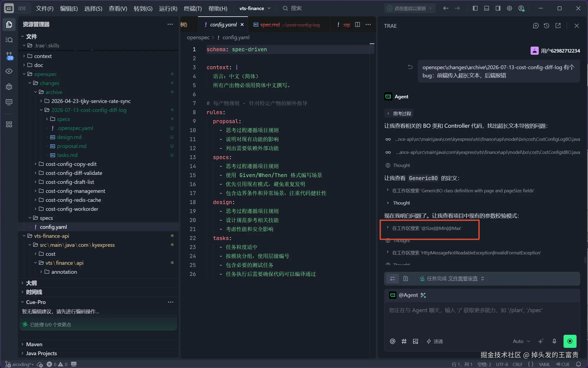Click the image attach icon in chat input

(415, 341)
